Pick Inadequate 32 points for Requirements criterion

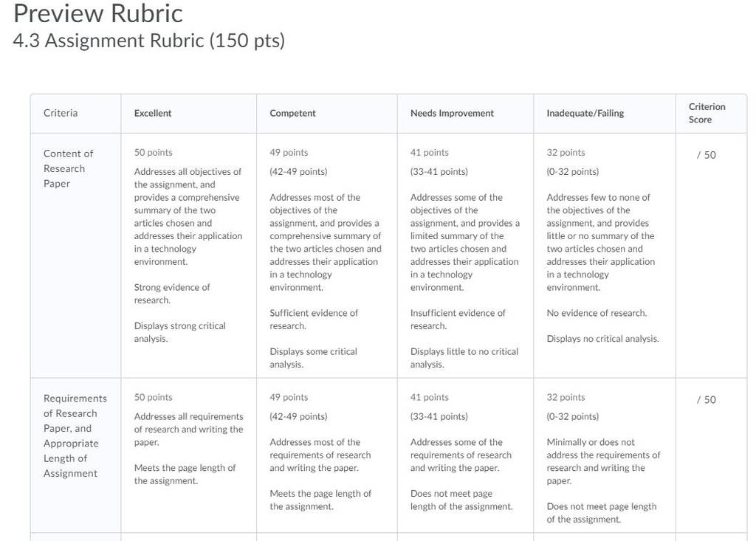[566, 397]
